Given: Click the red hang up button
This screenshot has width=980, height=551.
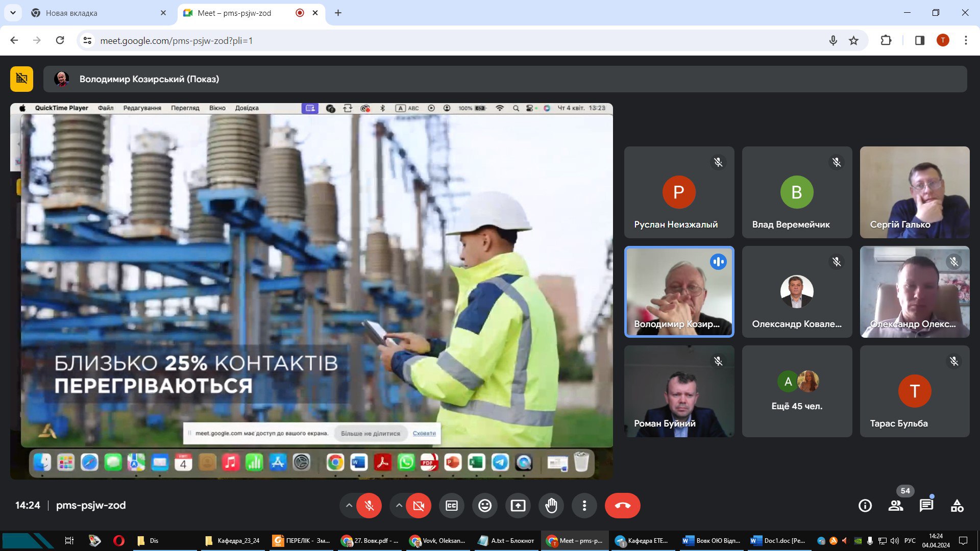Looking at the screenshot, I should [x=622, y=506].
